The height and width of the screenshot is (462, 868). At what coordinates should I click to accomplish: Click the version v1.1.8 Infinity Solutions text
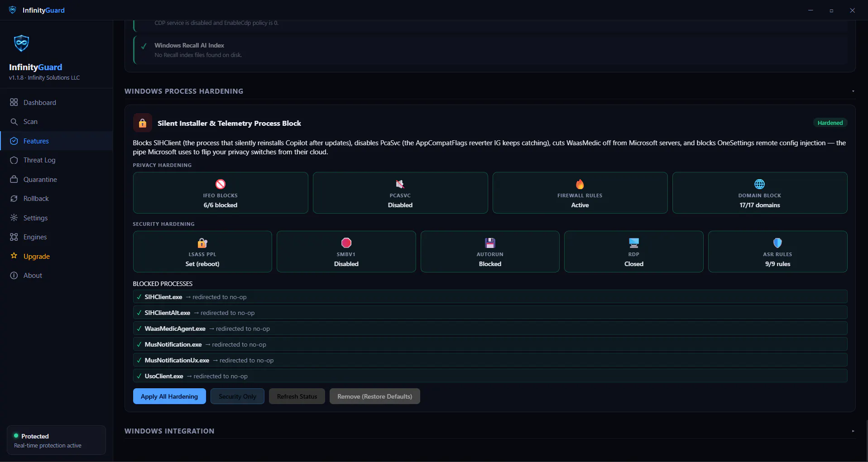point(44,78)
